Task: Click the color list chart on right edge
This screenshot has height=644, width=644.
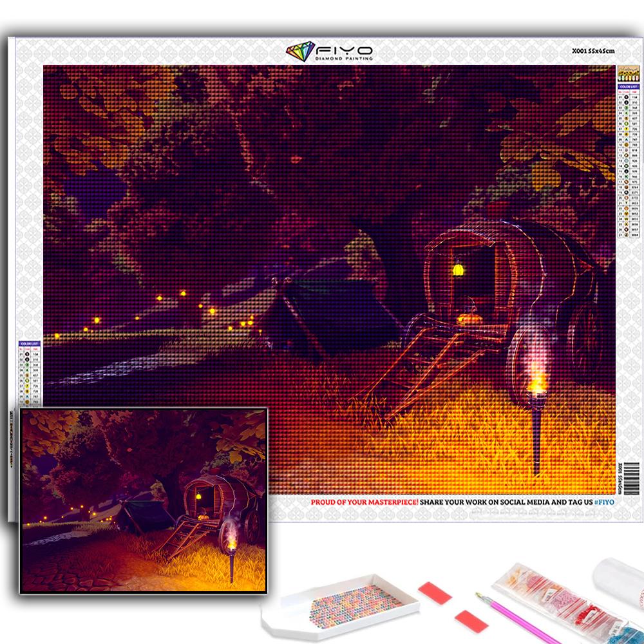Action: tap(629, 160)
